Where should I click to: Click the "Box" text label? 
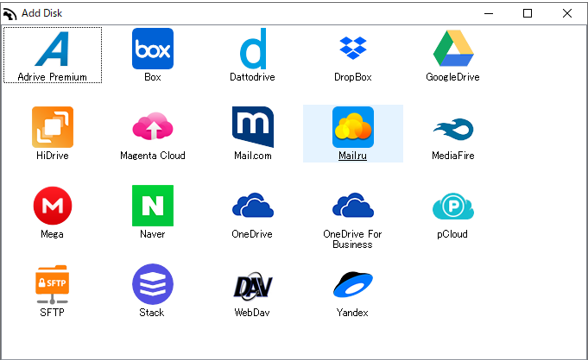pyautogui.click(x=153, y=77)
